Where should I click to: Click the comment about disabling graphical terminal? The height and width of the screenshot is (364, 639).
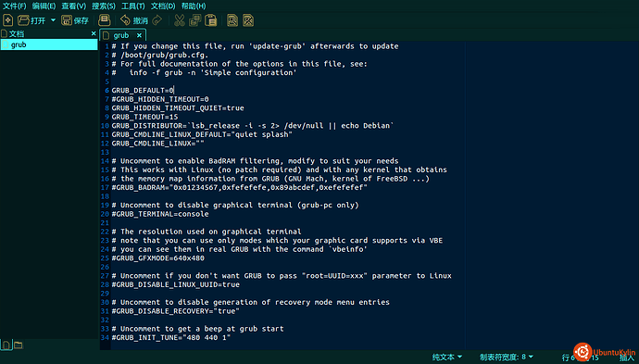[235, 205]
